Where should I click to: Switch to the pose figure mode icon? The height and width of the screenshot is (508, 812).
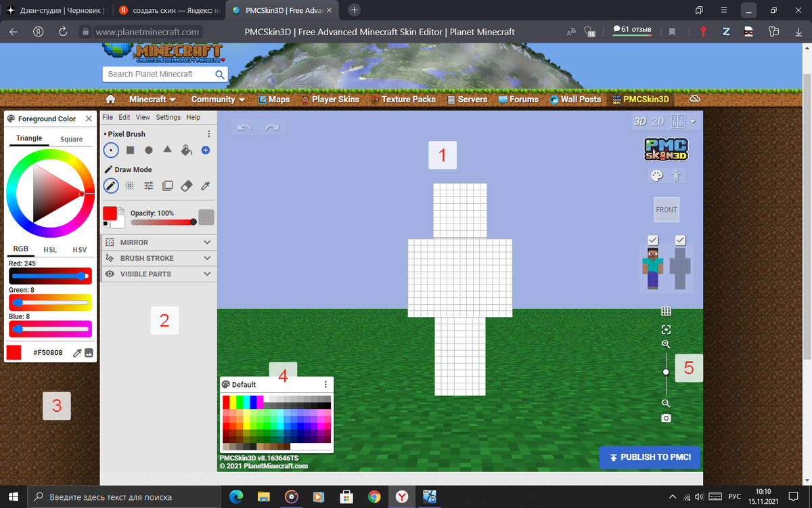click(675, 176)
